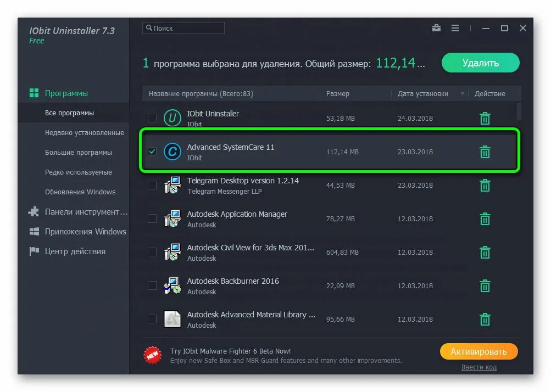Viewport: 551px width, 392px height.
Task: Show Редко используемые programs
Action: coord(79,172)
